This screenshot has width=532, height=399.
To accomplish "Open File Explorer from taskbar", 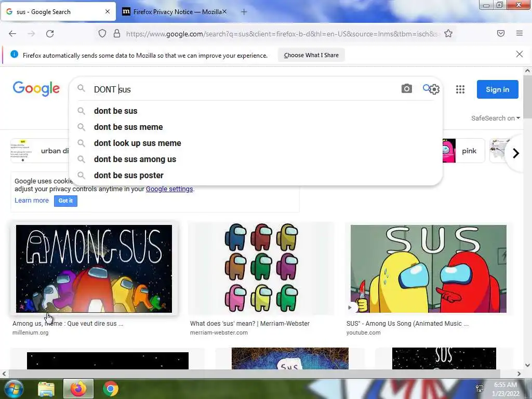I will tap(46, 389).
